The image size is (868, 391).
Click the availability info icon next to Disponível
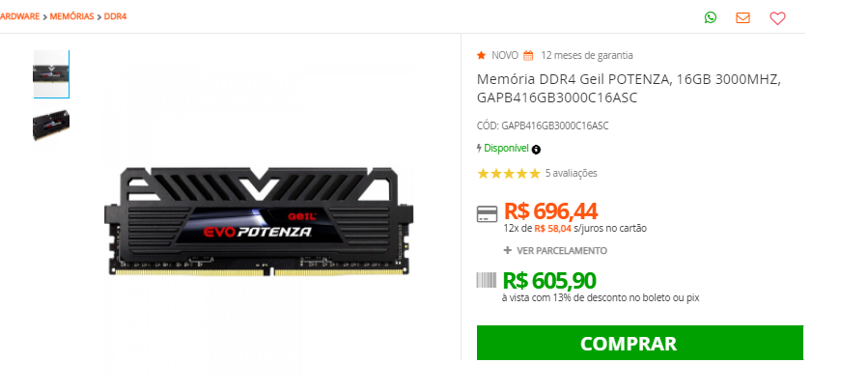tap(536, 149)
